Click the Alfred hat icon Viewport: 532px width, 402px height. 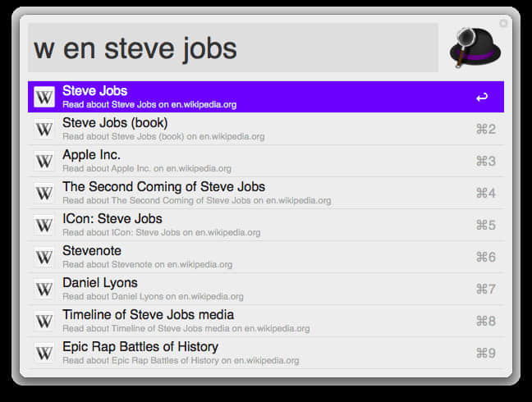(475, 48)
